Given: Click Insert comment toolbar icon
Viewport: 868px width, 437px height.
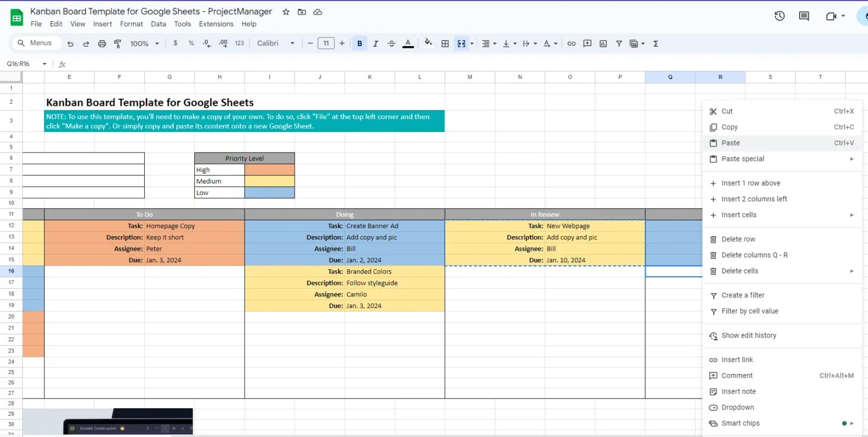Looking at the screenshot, I should pyautogui.click(x=587, y=43).
